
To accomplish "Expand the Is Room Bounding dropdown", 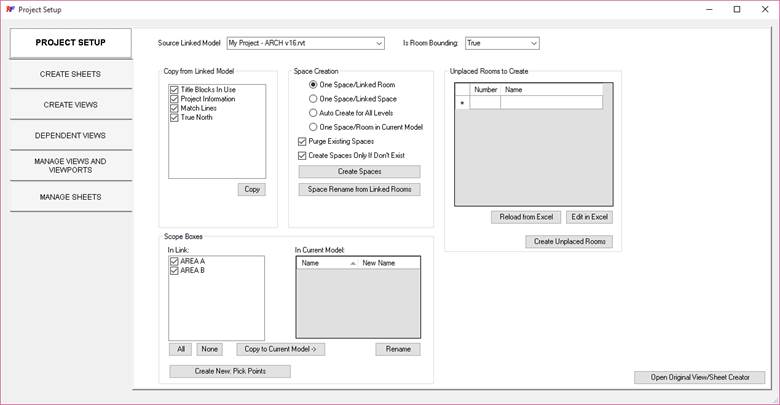I will click(x=533, y=43).
